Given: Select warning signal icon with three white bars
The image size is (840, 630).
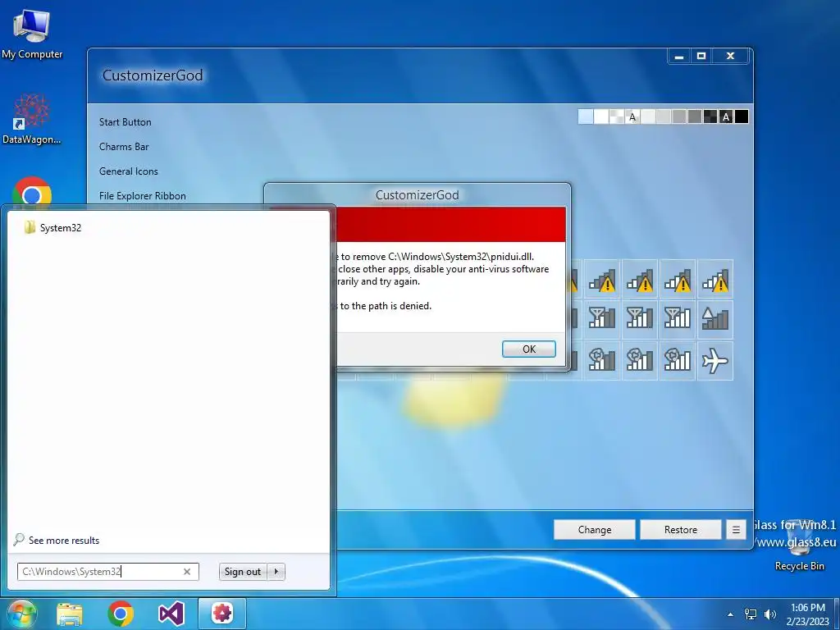Looking at the screenshot, I should 678,280.
